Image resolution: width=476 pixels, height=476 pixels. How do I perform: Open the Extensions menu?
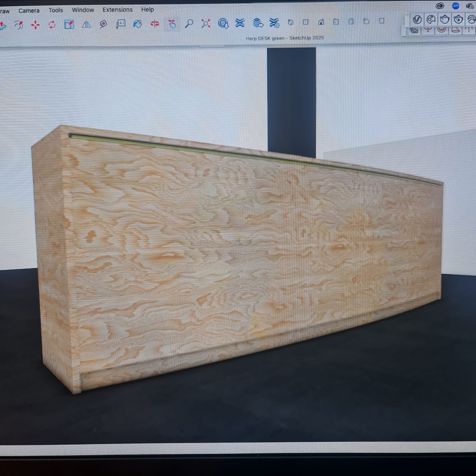coord(118,10)
